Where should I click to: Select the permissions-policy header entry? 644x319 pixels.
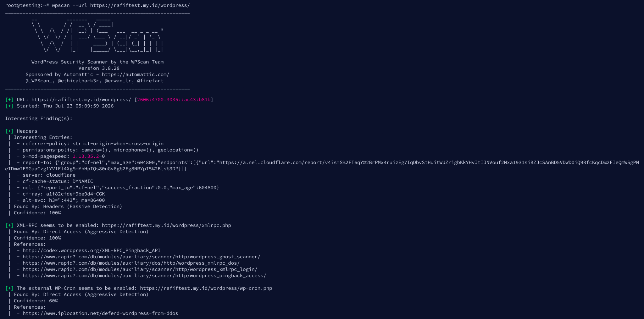[111, 150]
